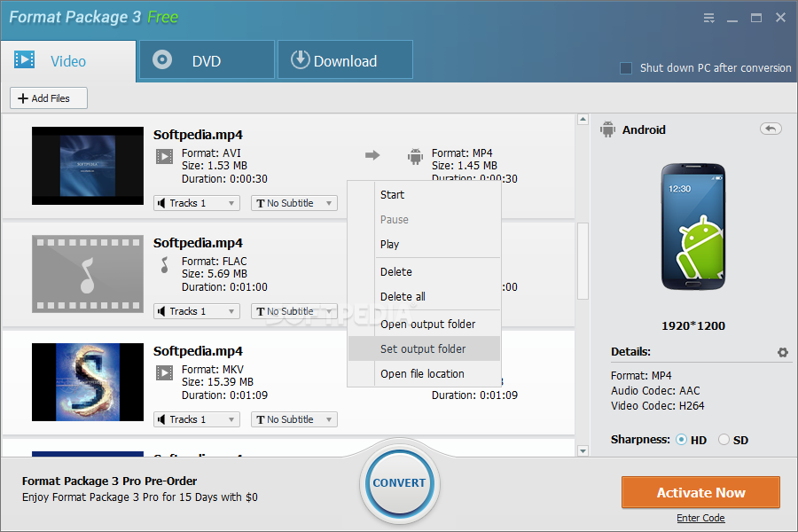798x532 pixels.
Task: Choose Open file location in context menu
Action: tap(424, 373)
